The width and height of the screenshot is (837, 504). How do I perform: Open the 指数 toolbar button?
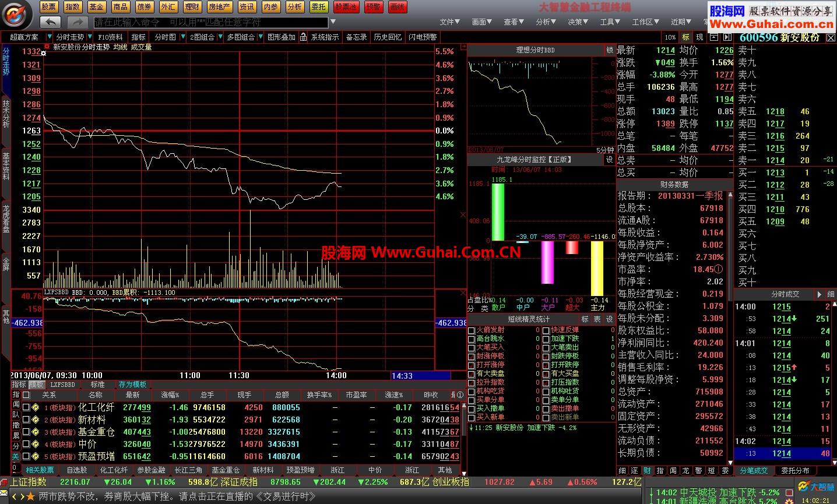coord(72,7)
